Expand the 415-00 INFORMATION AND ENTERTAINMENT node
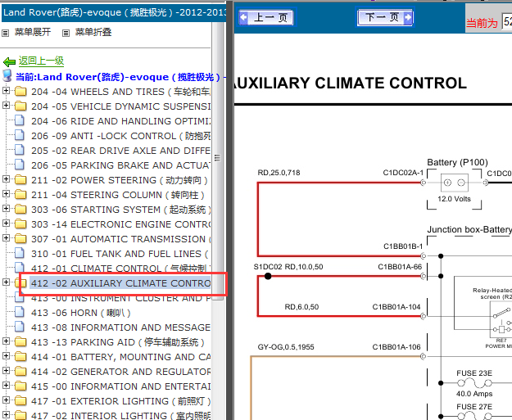Image resolution: width=512 pixels, height=420 pixels. click(6, 386)
